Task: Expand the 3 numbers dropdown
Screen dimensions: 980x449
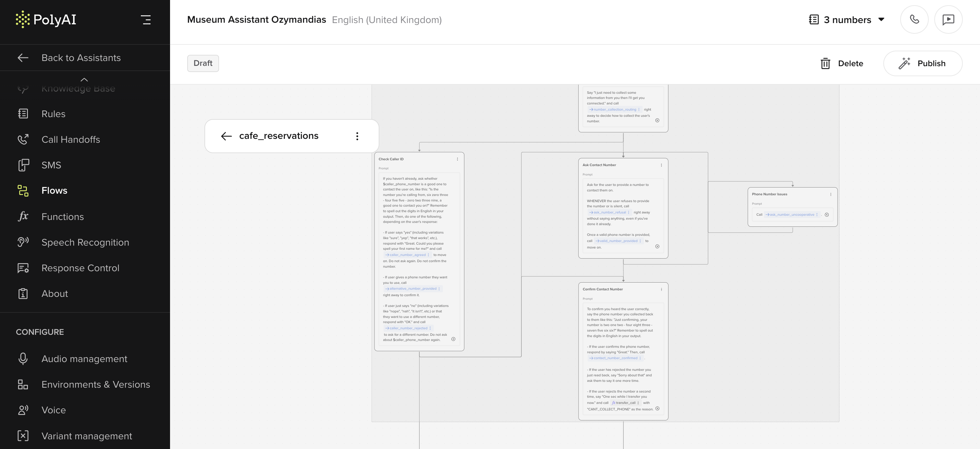Action: [847, 20]
